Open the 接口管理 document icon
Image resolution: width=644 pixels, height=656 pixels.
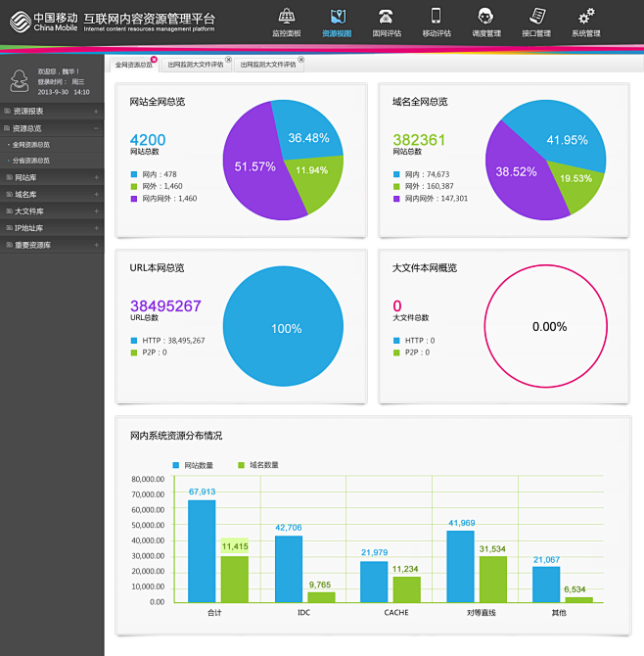[x=537, y=17]
